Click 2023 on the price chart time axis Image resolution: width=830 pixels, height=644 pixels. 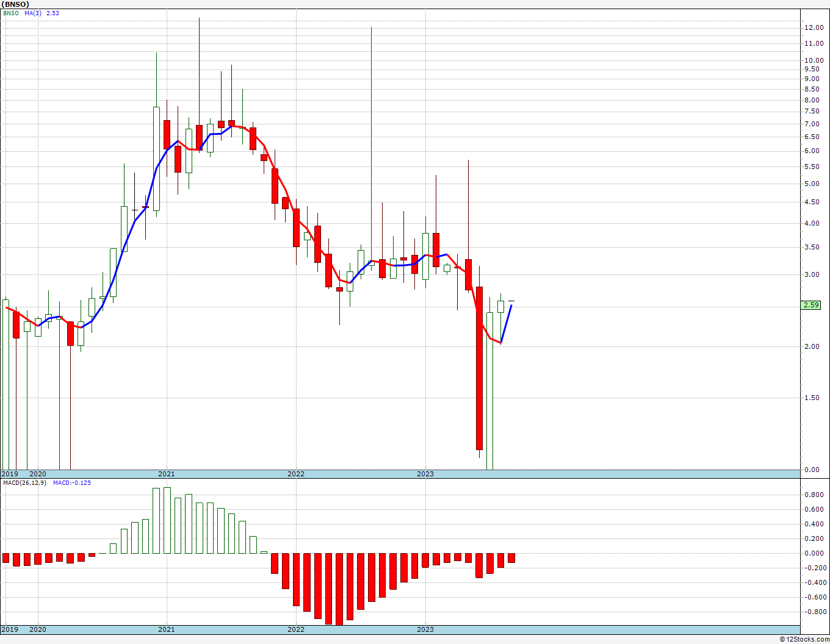pos(425,474)
